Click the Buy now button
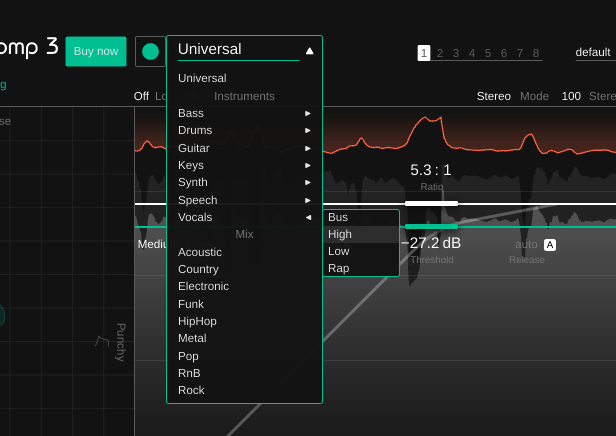616x436 pixels. [x=96, y=51]
